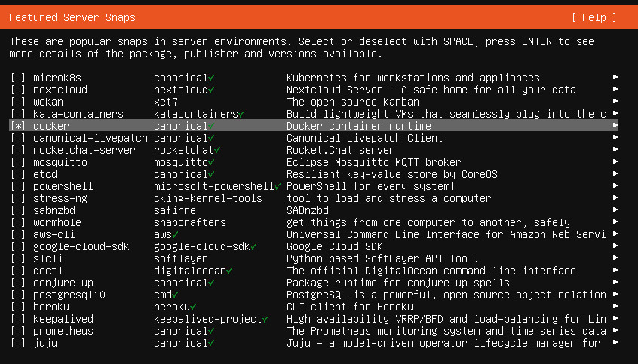
Task: Click the verified checkmark next to microk8s publisher
Action: pos(212,78)
